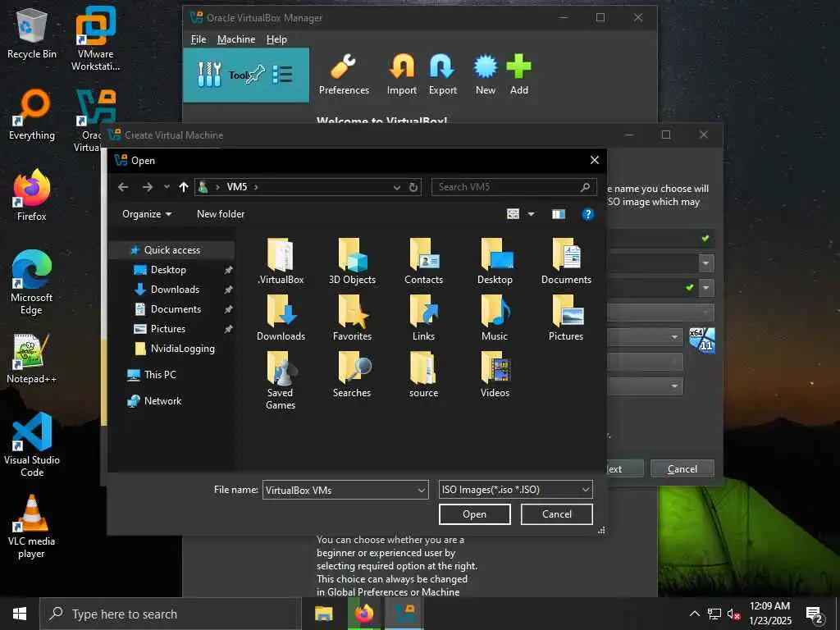Open the ISO Images file type dropdown

point(515,490)
